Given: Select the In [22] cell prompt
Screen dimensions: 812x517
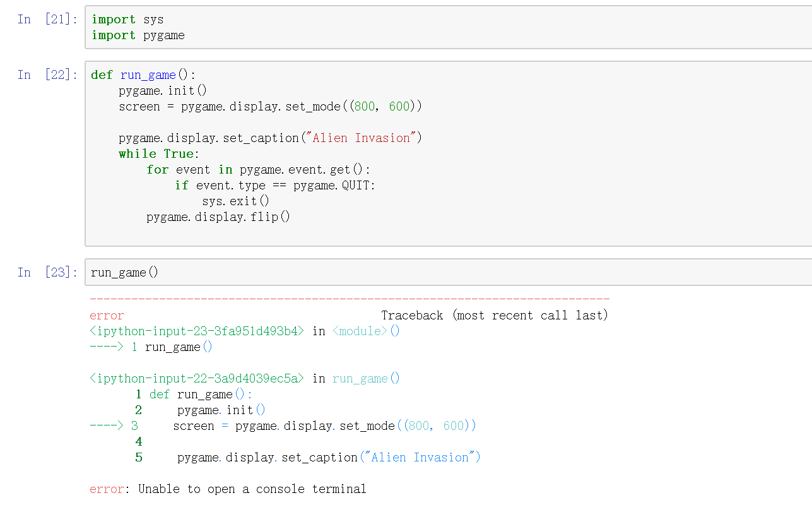Looking at the screenshot, I should (47, 75).
